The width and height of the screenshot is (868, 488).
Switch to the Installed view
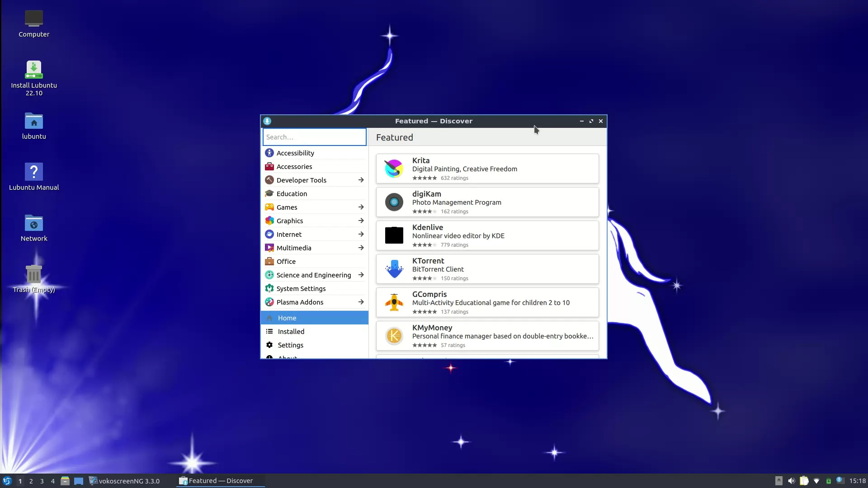(x=290, y=331)
